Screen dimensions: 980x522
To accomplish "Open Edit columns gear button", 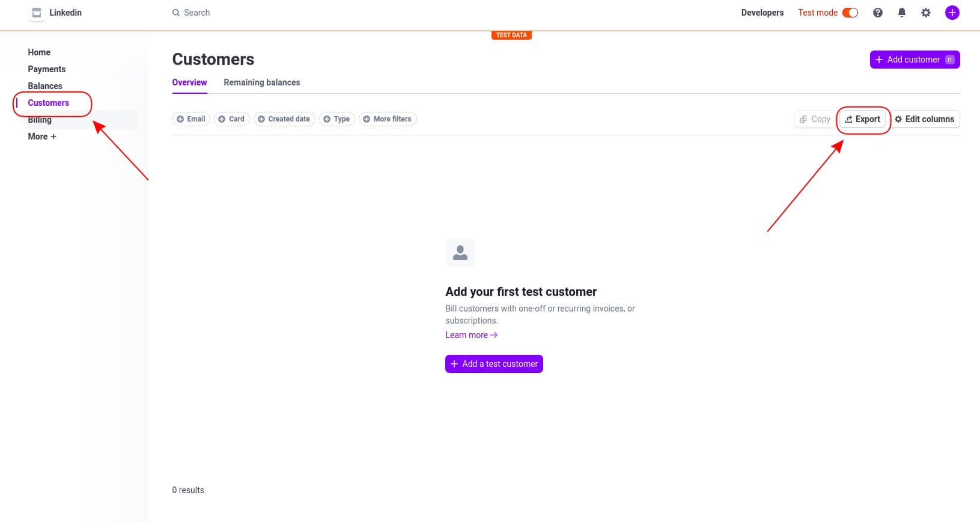I will point(924,119).
